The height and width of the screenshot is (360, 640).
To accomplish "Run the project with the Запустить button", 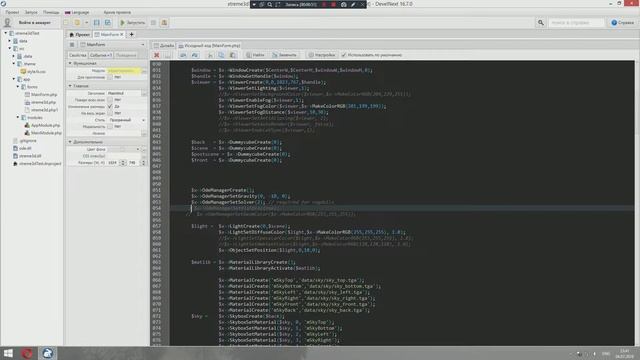I will (132, 22).
